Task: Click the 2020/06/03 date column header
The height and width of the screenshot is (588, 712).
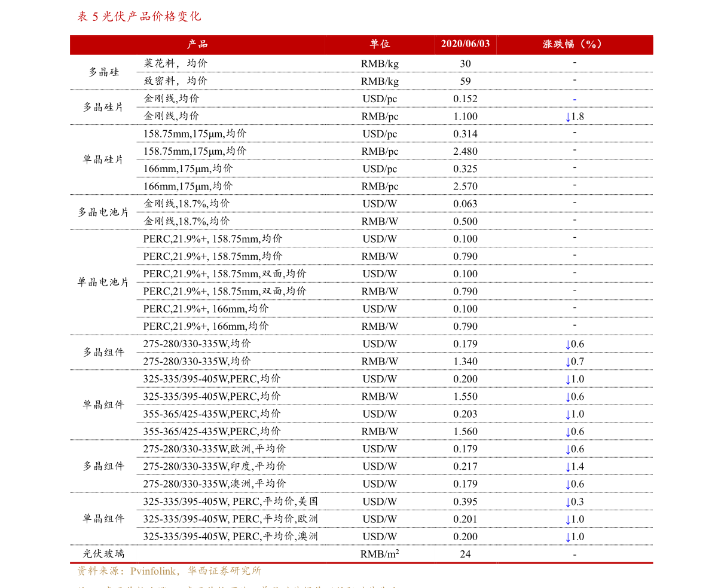Action: pos(465,44)
